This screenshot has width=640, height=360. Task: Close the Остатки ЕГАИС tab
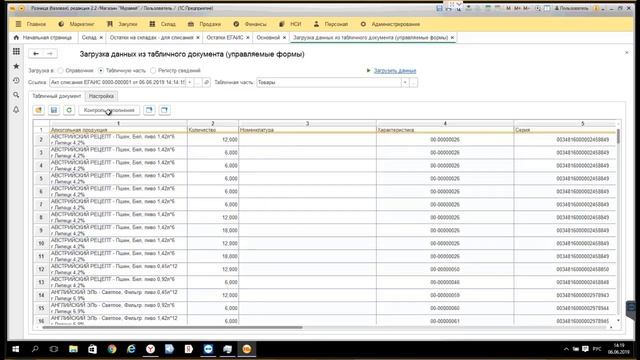(x=248, y=38)
